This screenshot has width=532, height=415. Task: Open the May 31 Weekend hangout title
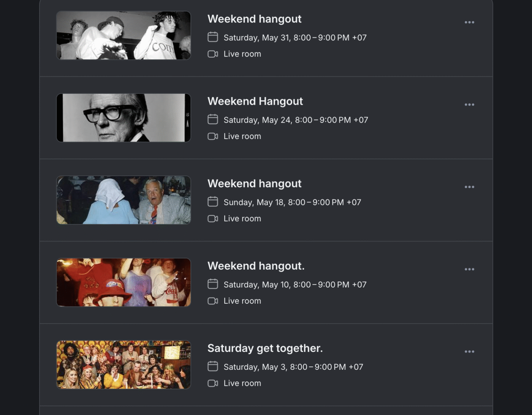point(254,19)
